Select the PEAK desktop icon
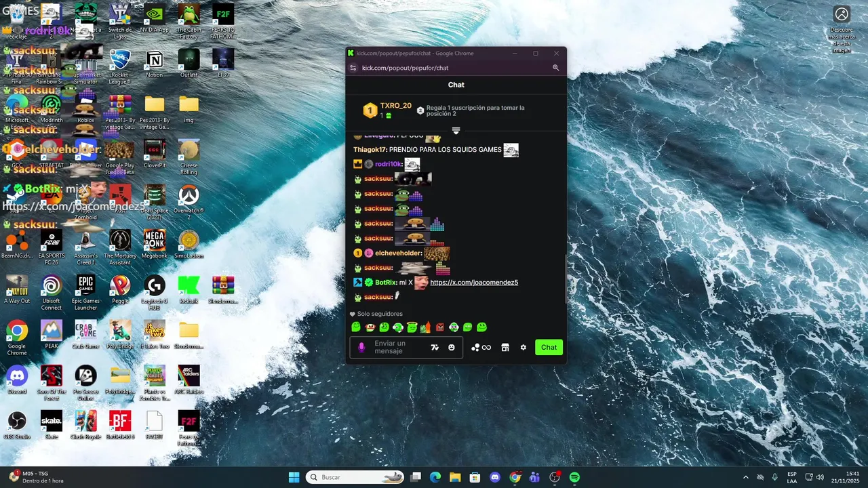The image size is (868, 488). click(52, 334)
